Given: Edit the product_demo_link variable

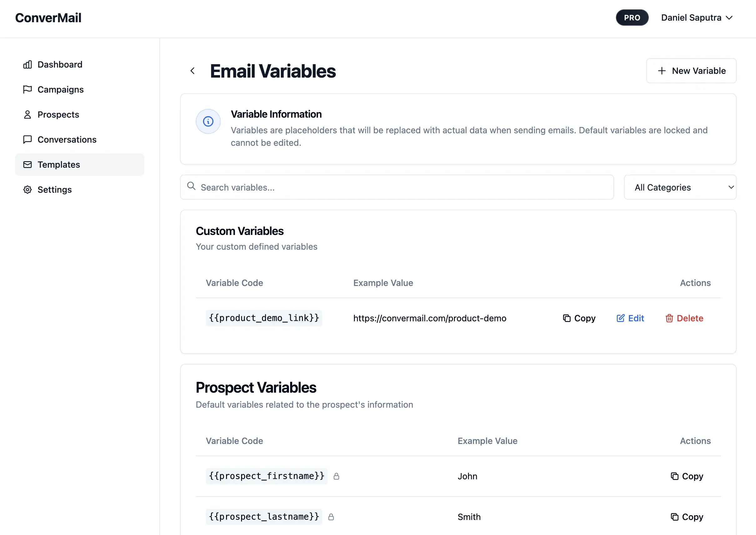Looking at the screenshot, I should [x=630, y=318].
